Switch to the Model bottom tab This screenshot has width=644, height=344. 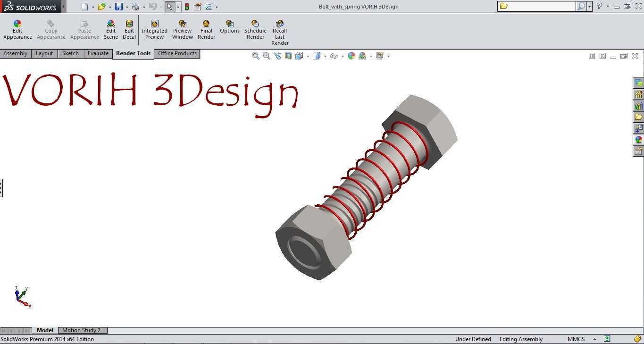(x=45, y=330)
